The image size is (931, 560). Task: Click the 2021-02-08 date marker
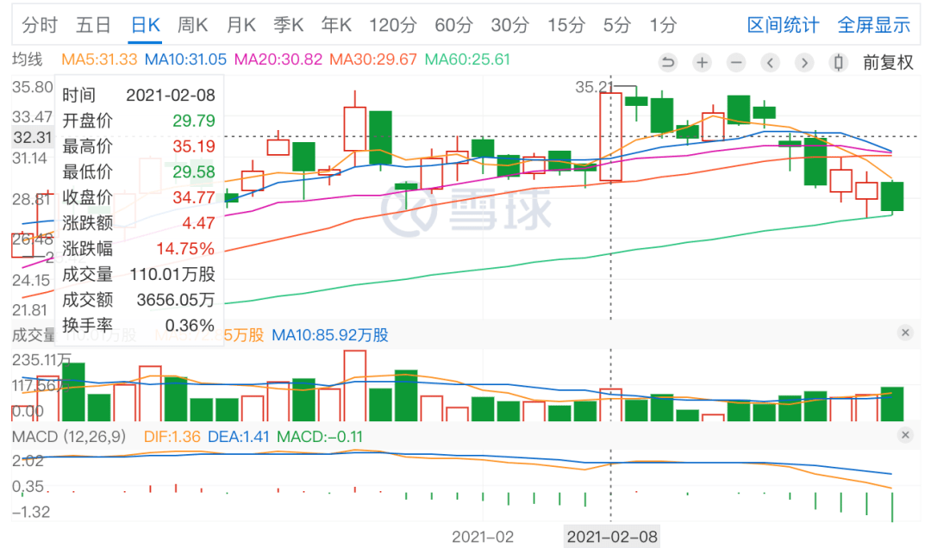pyautogui.click(x=611, y=537)
